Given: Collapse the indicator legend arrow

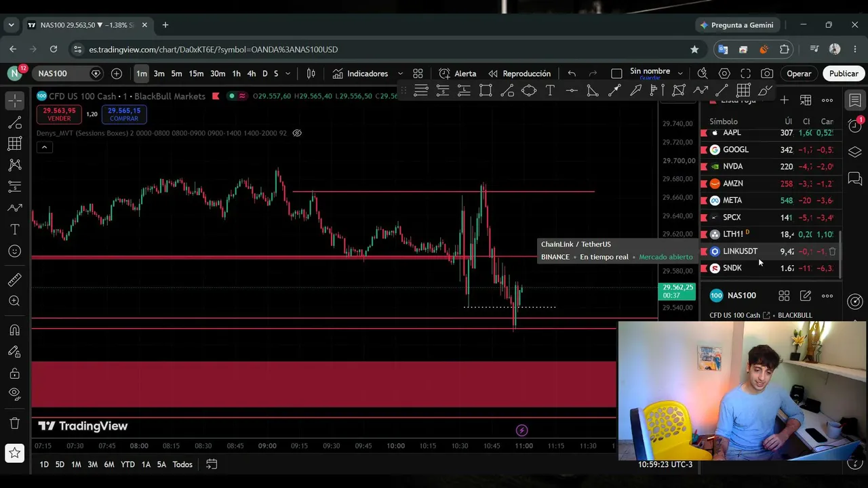Looking at the screenshot, I should pyautogui.click(x=44, y=147).
